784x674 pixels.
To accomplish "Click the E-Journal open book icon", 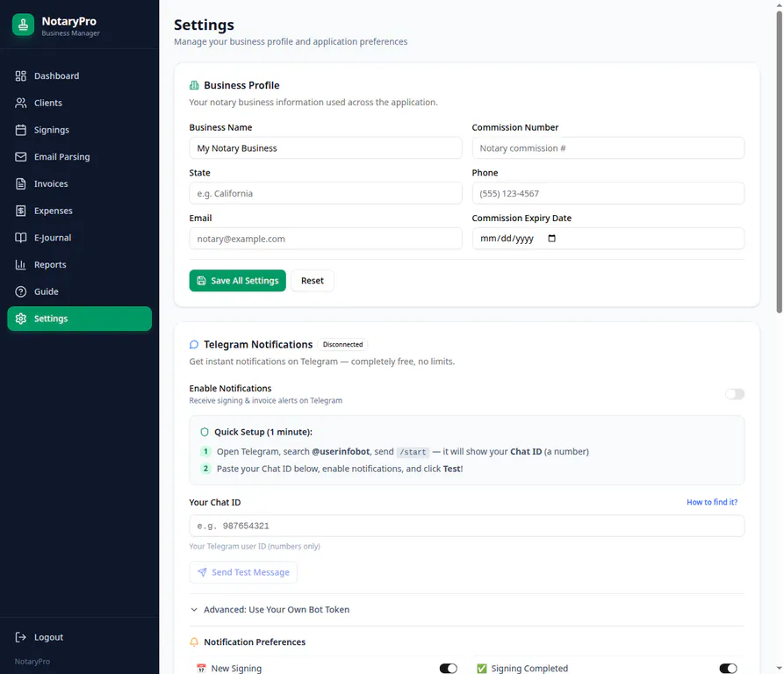I will [x=20, y=238].
